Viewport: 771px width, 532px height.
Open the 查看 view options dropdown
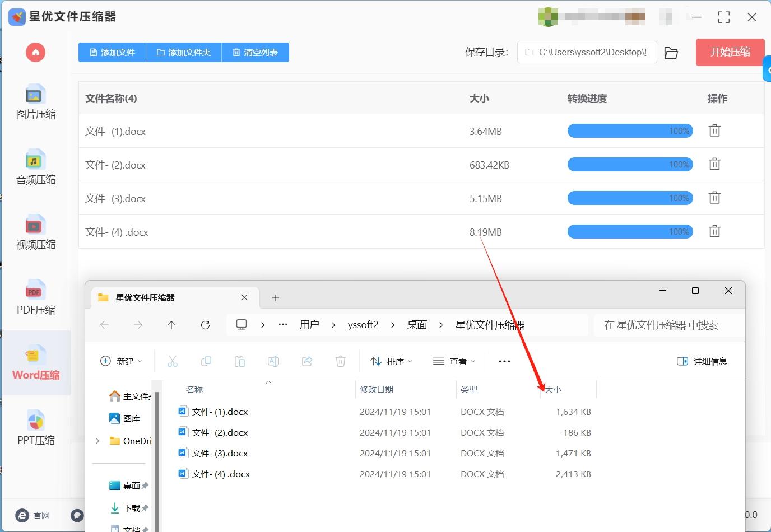(x=454, y=361)
